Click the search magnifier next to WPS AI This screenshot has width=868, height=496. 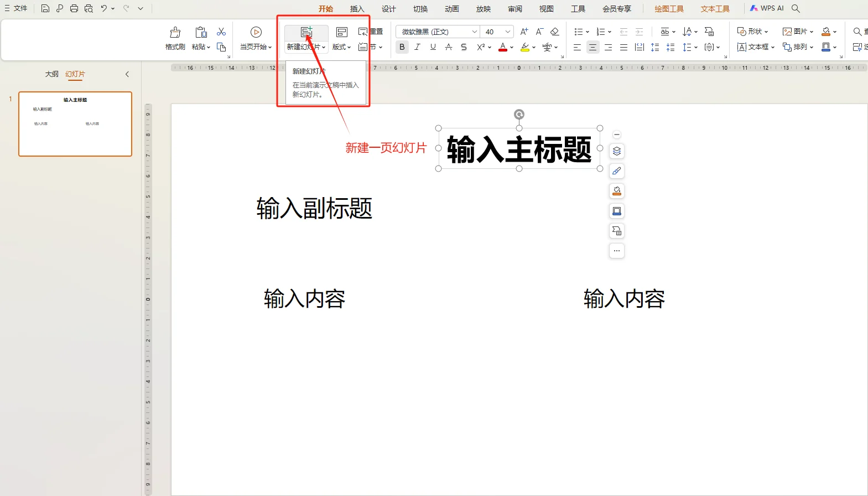point(796,8)
